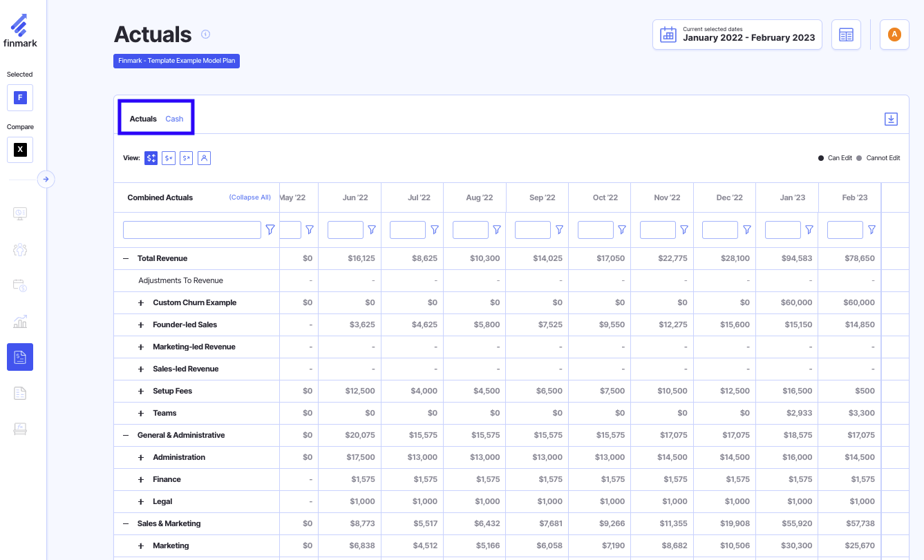Viewport: 924px width, 560px height.
Task: Click the Finmark Template Example Model Plan badge
Action: [x=176, y=61]
